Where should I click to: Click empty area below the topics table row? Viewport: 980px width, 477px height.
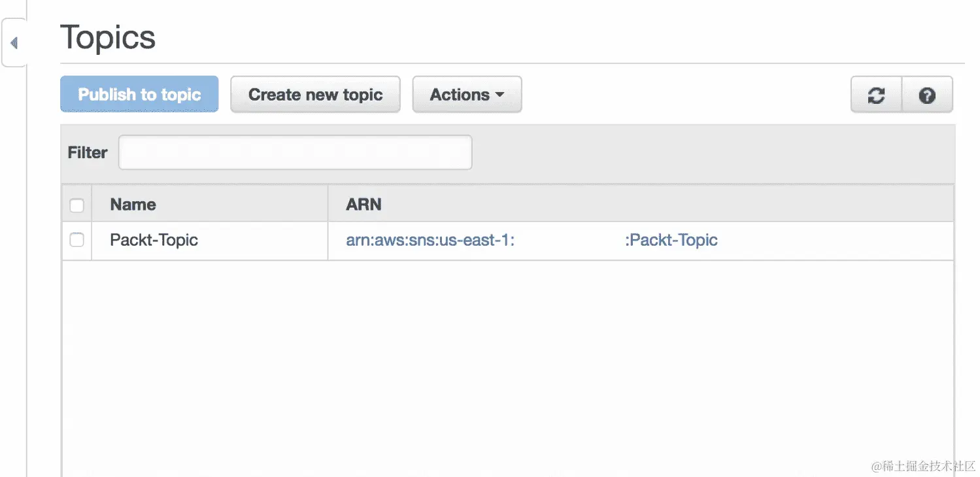coord(507,366)
